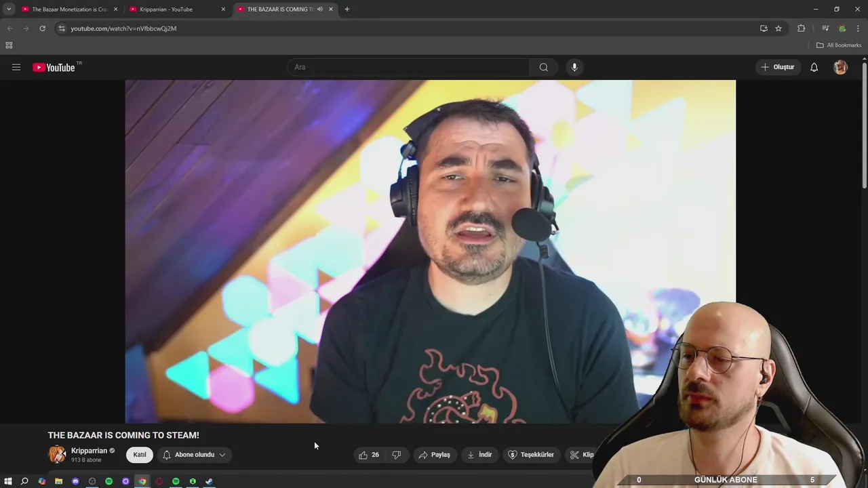The image size is (868, 488).
Task: Open All Bookmarks folder
Action: pos(839,45)
